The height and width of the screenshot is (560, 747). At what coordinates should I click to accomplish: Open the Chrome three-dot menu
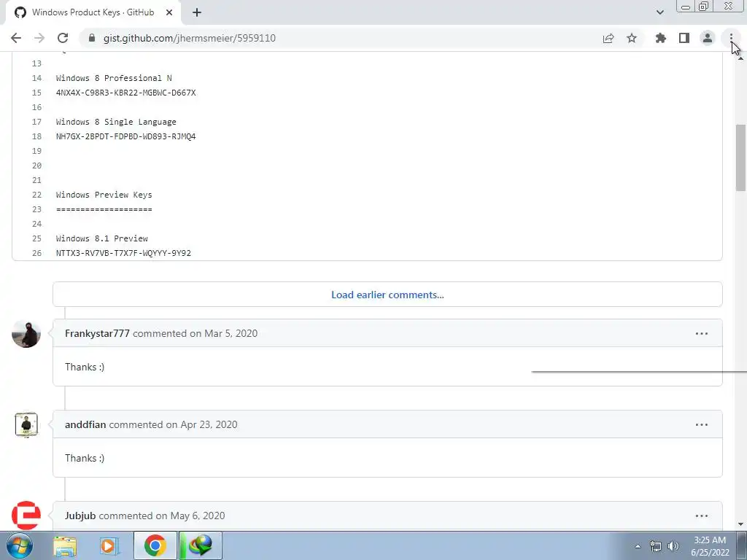point(731,38)
